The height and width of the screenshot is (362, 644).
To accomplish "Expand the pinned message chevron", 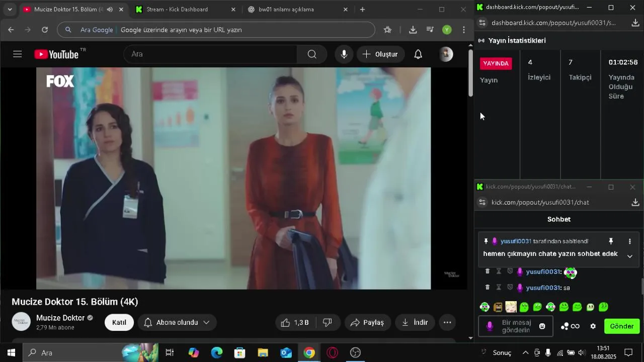I will (629, 256).
